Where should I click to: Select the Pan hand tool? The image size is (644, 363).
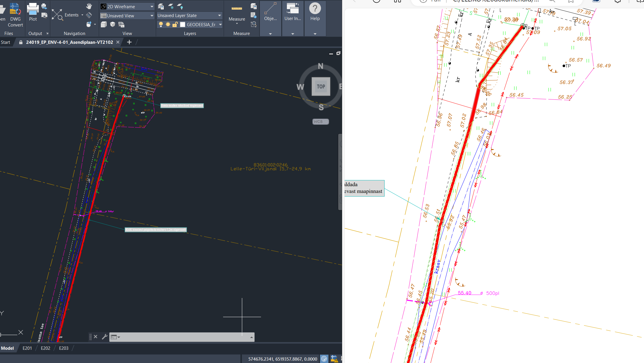pos(89,6)
